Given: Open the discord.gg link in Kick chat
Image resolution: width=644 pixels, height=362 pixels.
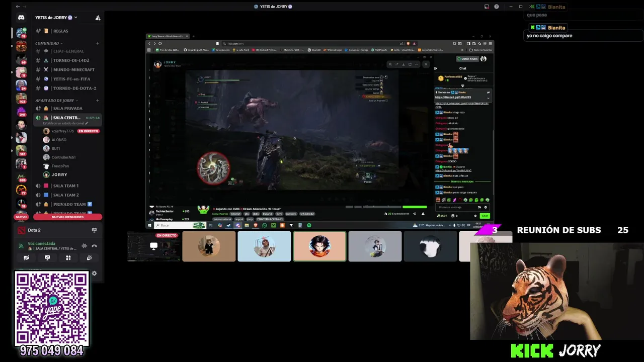Looking at the screenshot, I should [x=453, y=97].
